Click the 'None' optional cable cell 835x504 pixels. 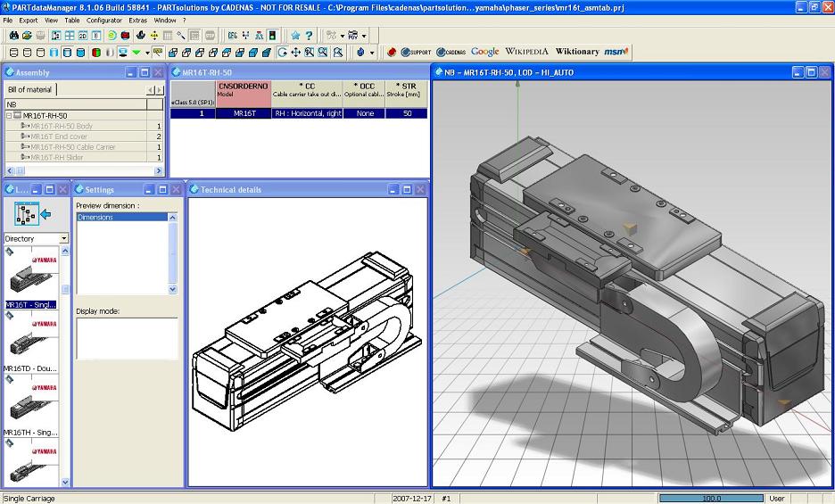coord(364,113)
